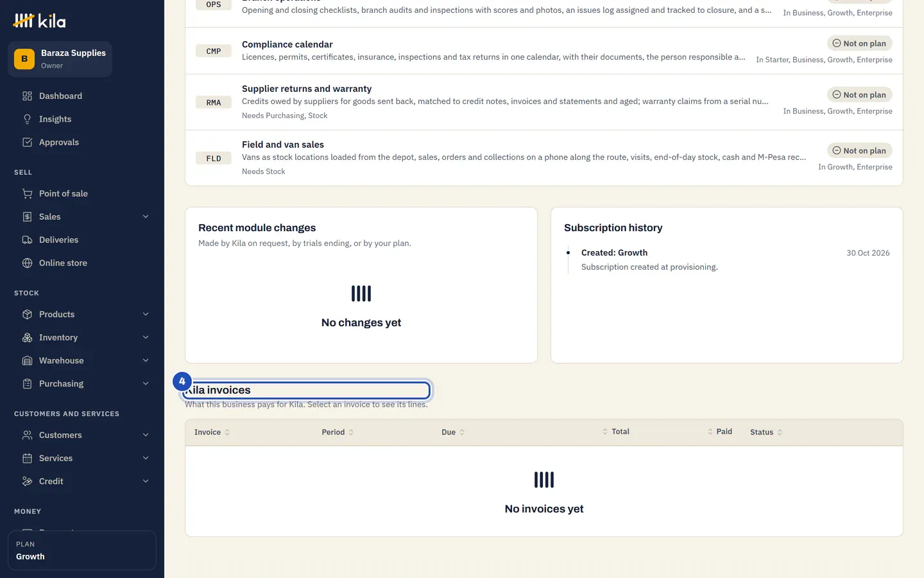Image resolution: width=924 pixels, height=578 pixels.
Task: Go to Dashboard in sidebar
Action: pos(82,96)
